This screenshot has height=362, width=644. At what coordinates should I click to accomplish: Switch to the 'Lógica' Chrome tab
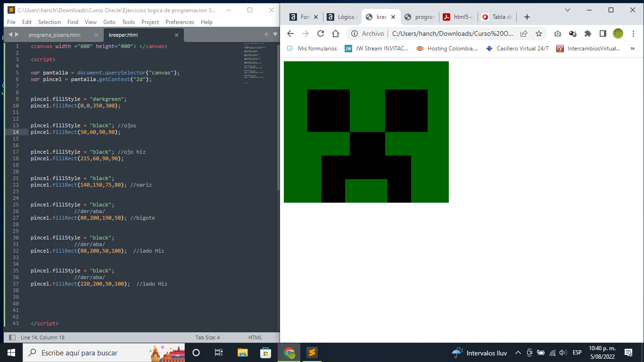[x=342, y=17]
